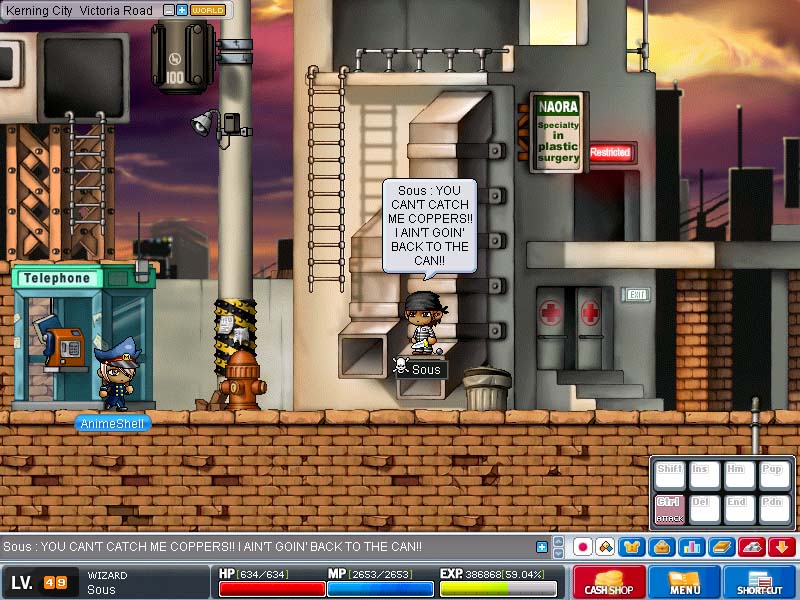Image resolution: width=800 pixels, height=600 pixels.
Task: Click the EXP yellow progress bar
Action: (x=498, y=589)
